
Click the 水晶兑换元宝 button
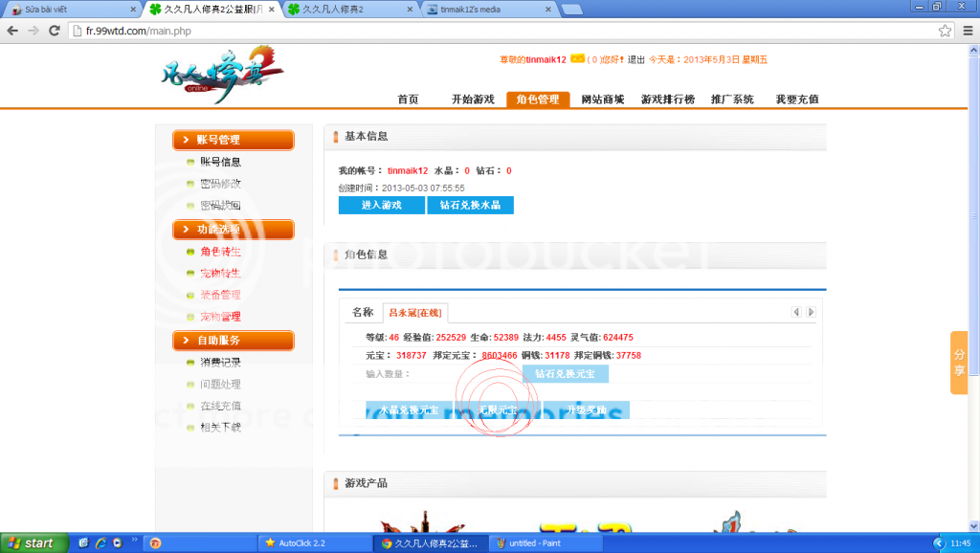coord(409,409)
